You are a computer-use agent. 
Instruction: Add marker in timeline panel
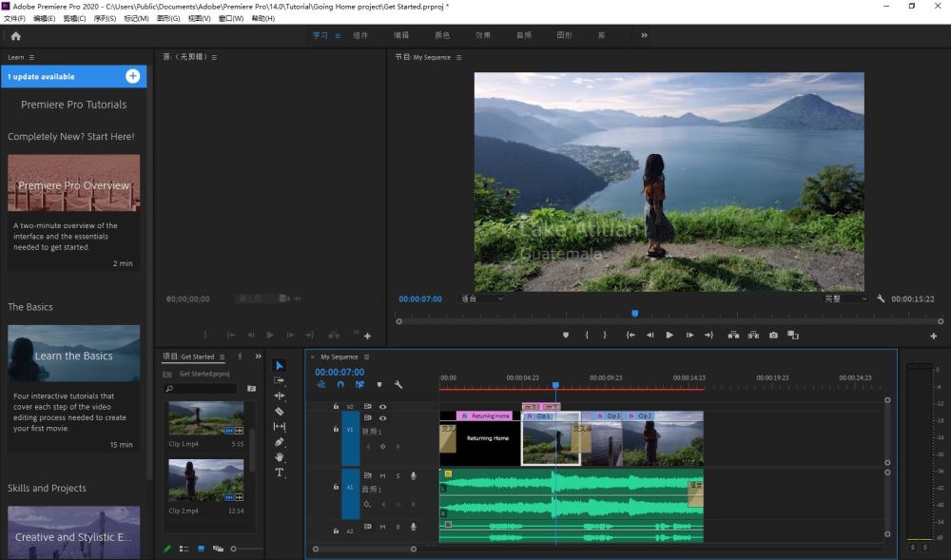click(x=379, y=385)
